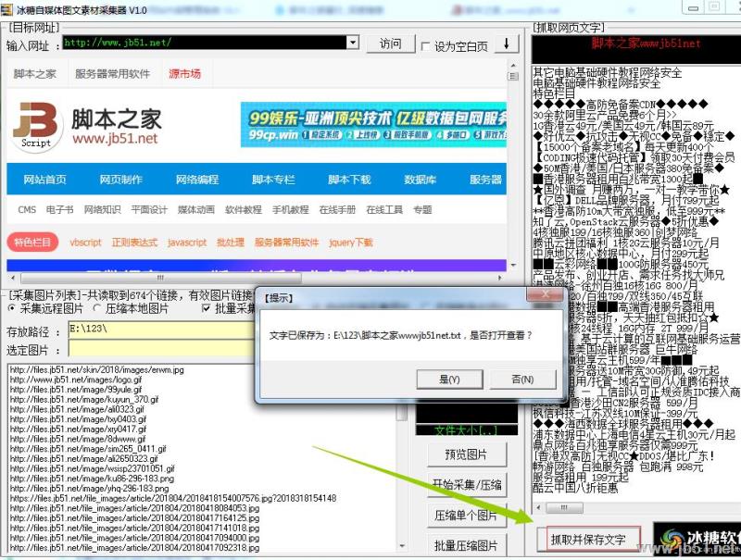The height and width of the screenshot is (560, 741).
Task: Click the 访问 button
Action: pos(391,44)
